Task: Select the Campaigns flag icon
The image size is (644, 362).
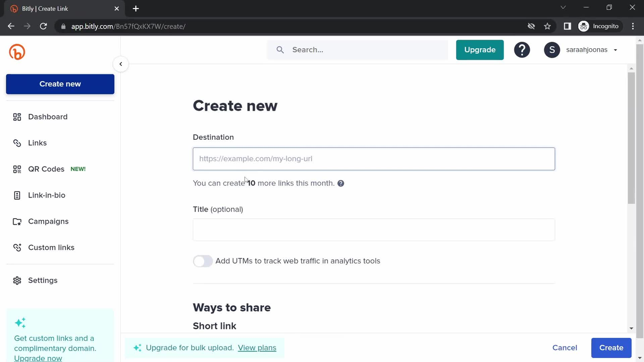Action: tap(17, 221)
